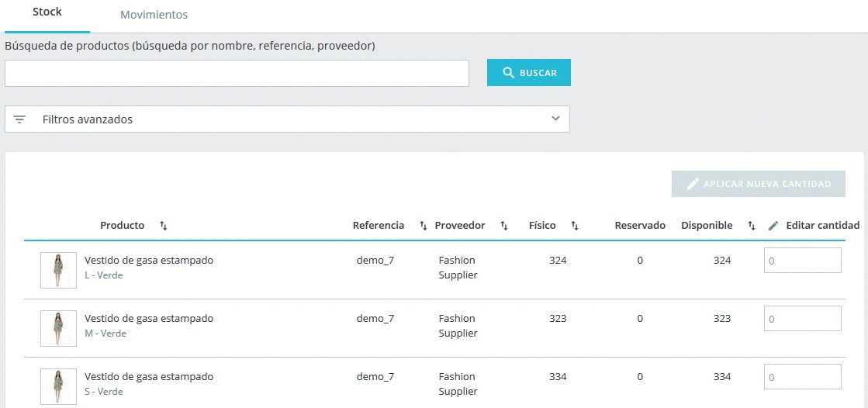Switch to the Movimientos tab
The width and height of the screenshot is (868, 408).
click(154, 15)
